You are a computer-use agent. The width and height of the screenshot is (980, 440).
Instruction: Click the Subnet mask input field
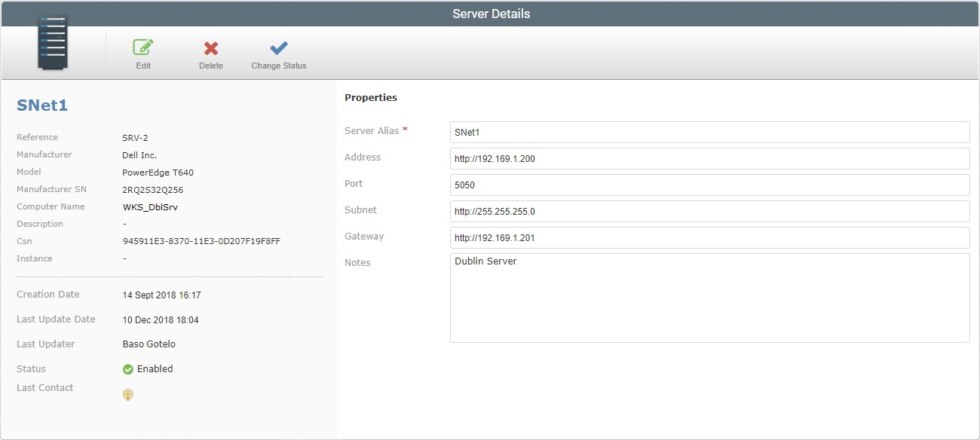pos(709,211)
